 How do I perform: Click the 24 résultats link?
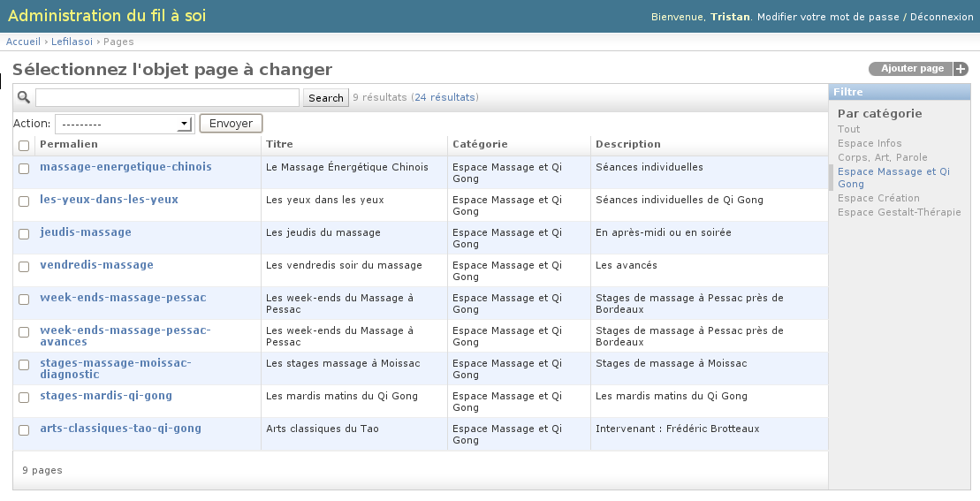[444, 97]
